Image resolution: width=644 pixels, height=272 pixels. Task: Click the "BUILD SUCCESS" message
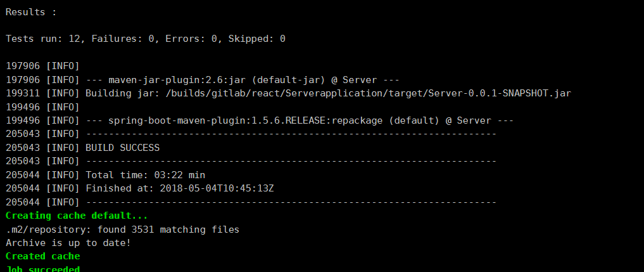point(122,148)
